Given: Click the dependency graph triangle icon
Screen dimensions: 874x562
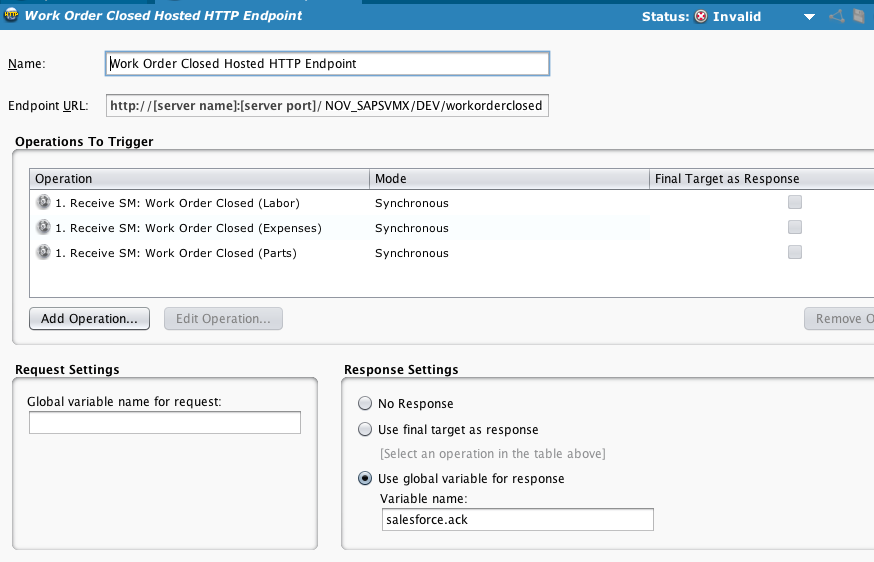Looking at the screenshot, I should click(x=836, y=17).
